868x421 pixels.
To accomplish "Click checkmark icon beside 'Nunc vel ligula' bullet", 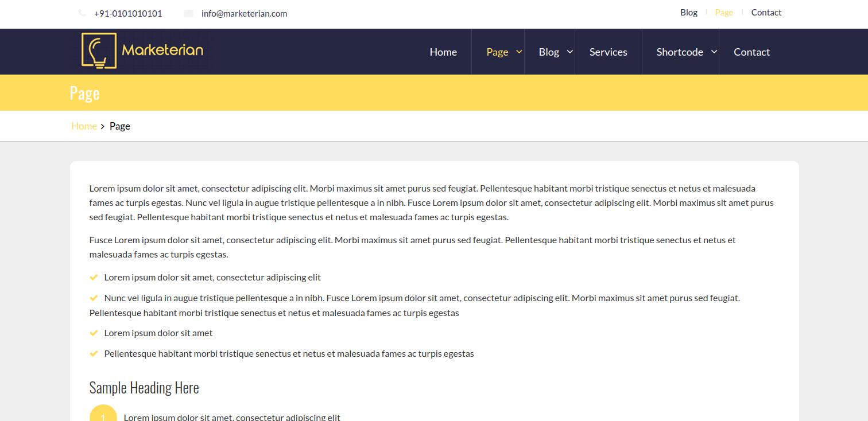I will tap(94, 298).
